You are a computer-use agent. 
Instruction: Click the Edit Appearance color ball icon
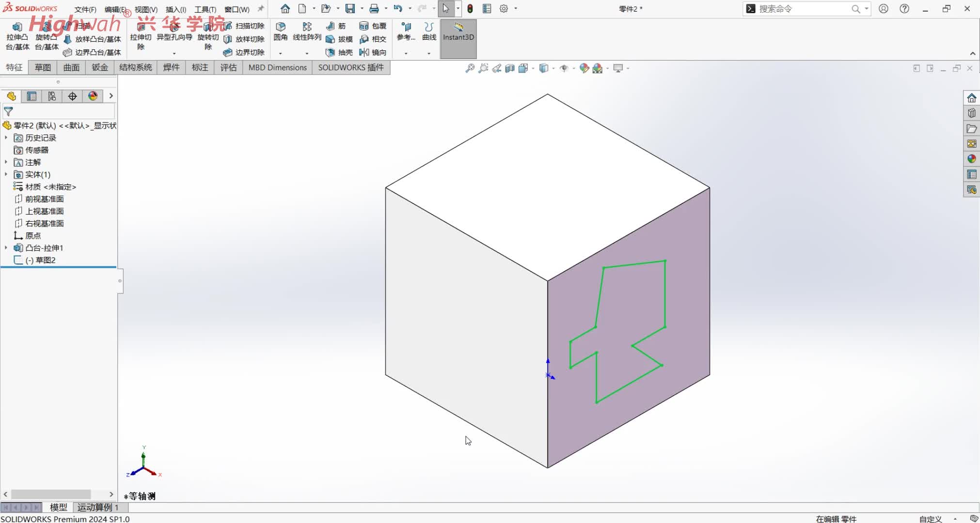point(584,68)
